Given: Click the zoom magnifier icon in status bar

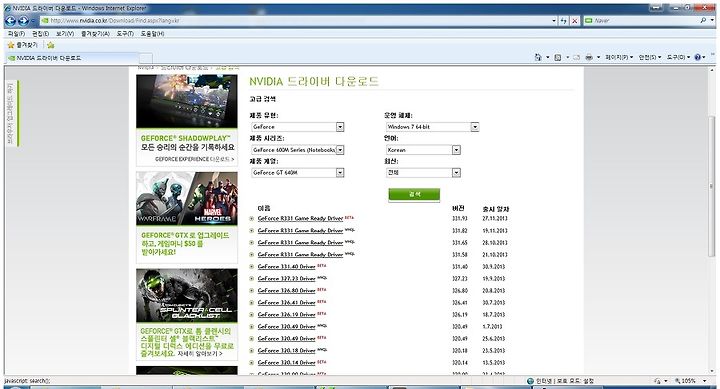Looking at the screenshot, I should [x=678, y=381].
